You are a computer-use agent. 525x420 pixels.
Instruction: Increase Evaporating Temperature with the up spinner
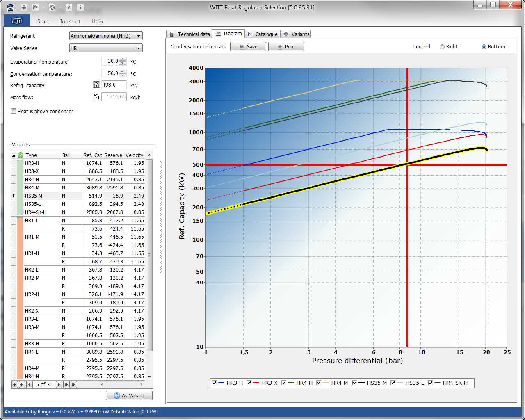(123, 59)
